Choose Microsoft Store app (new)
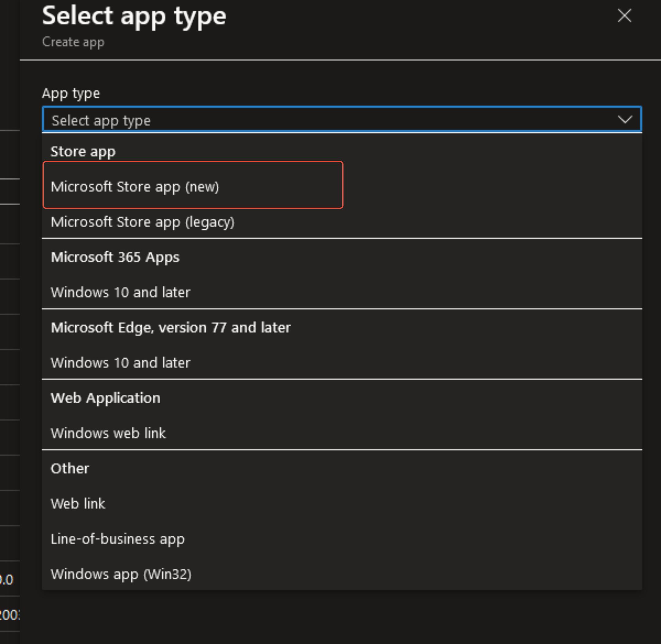Screen dimensions: 661x644 pos(135,187)
